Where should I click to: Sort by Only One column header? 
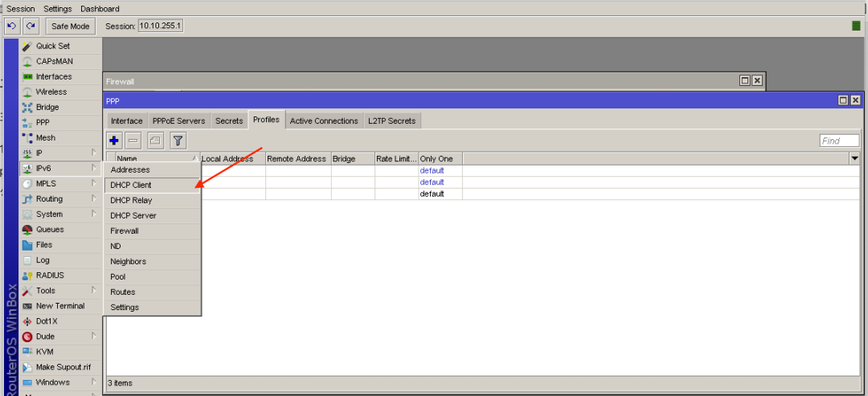(440, 159)
